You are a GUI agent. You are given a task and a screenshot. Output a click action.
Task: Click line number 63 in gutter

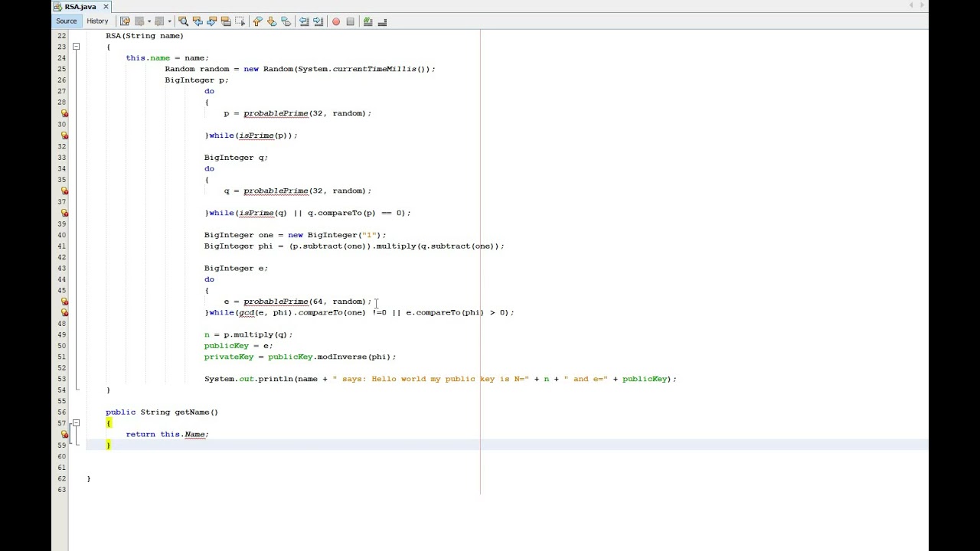click(x=61, y=490)
